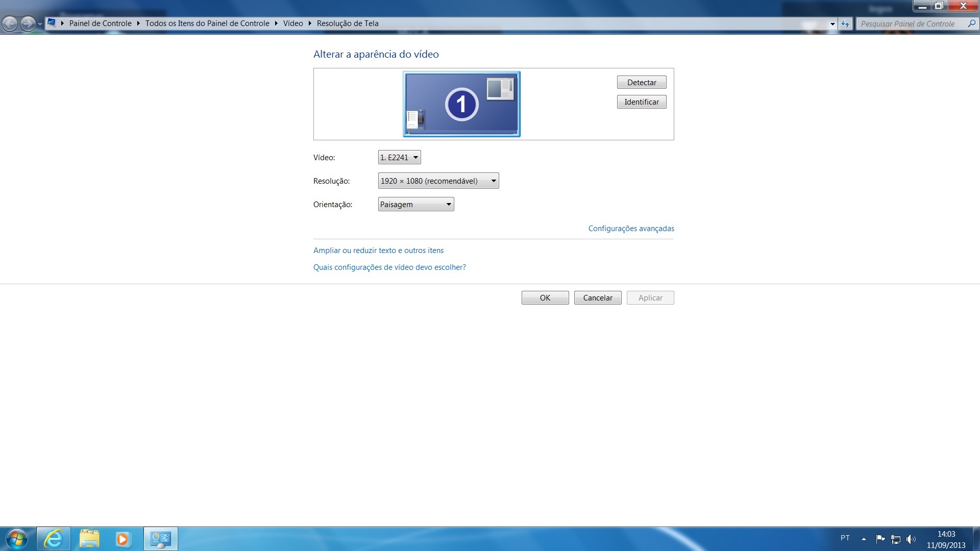This screenshot has height=551, width=980.
Task: Open Internet Explorer from taskbar
Action: point(54,539)
